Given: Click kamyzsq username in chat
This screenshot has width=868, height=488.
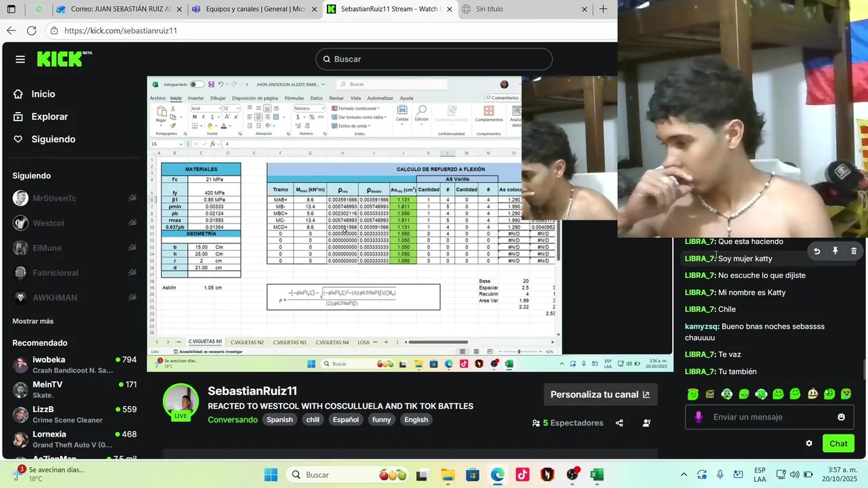Looking at the screenshot, I should pyautogui.click(x=701, y=327).
